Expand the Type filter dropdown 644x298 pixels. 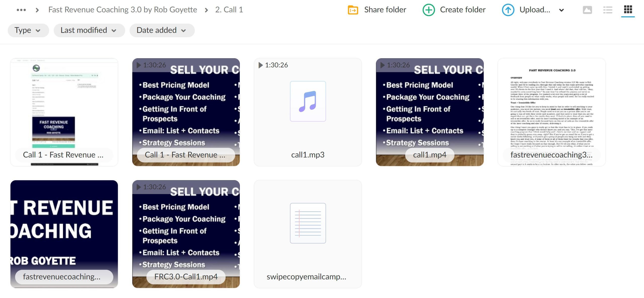point(27,30)
